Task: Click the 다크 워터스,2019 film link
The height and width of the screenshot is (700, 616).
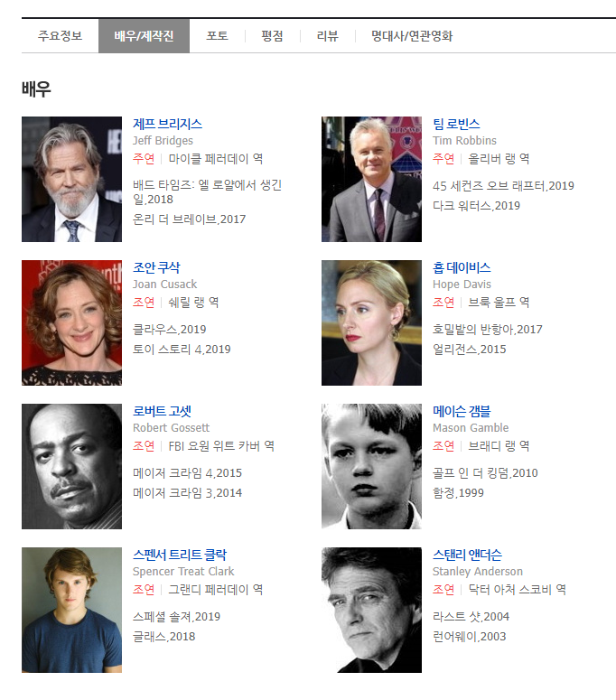Action: click(x=476, y=206)
